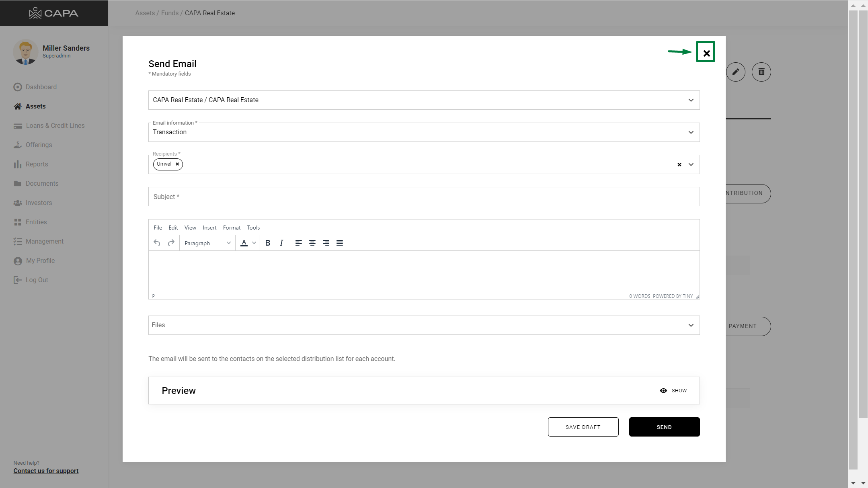Toggle bold formatting in the editor
The image size is (868, 488).
point(268,243)
